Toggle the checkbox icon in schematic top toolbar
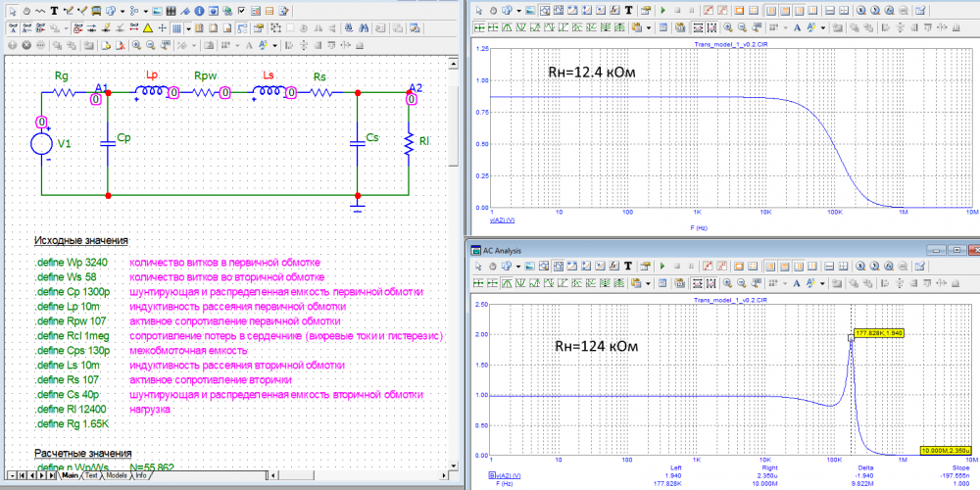Viewport: 980px width, 490px height. click(x=240, y=11)
